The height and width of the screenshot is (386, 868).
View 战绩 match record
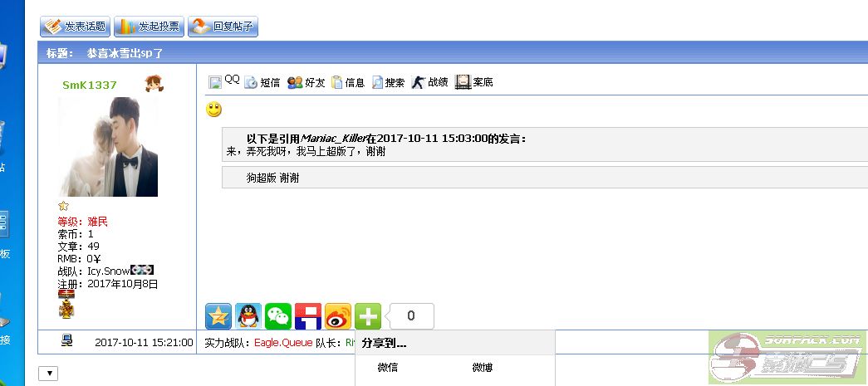(429, 82)
